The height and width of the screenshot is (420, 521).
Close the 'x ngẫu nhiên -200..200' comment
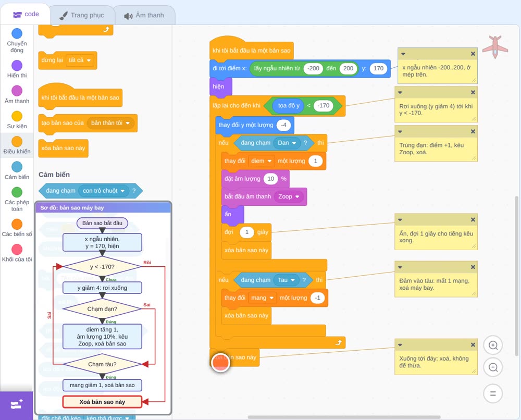(473, 54)
